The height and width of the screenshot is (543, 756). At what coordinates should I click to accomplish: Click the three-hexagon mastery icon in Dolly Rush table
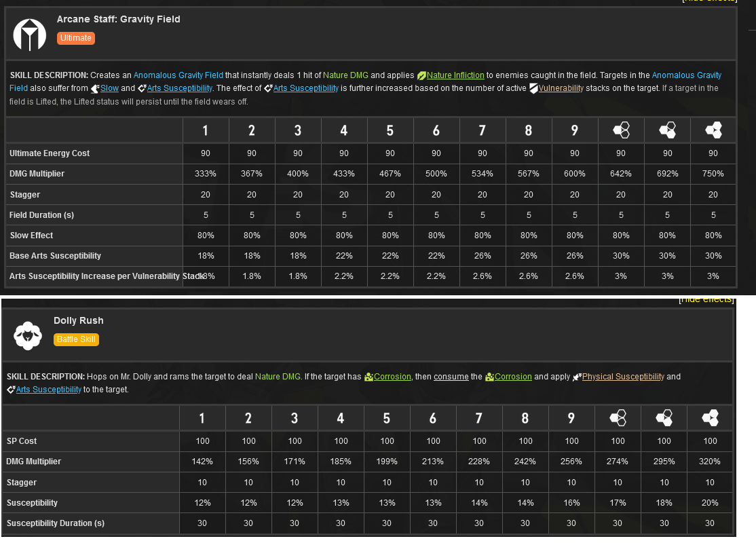click(710, 417)
